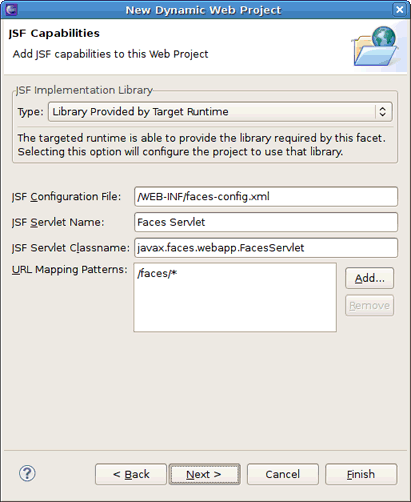Click the runtime library description text
This screenshot has width=411, height=502.
coord(202,145)
